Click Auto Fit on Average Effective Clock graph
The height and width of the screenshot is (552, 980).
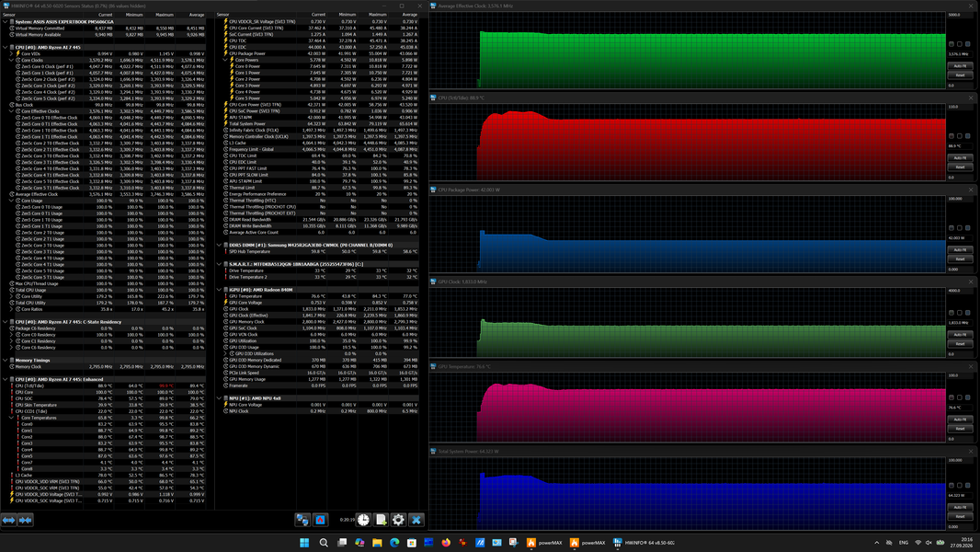click(x=960, y=65)
